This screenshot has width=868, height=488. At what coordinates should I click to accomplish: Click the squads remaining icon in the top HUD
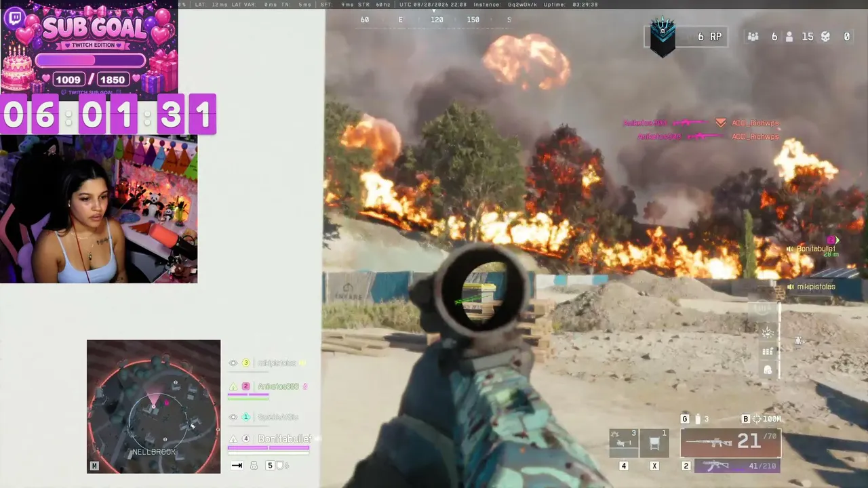point(753,37)
